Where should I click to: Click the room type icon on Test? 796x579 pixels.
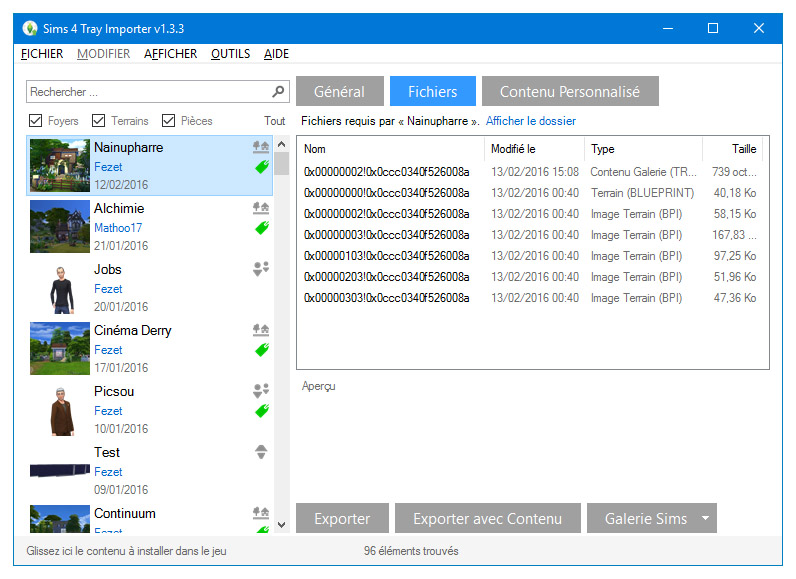pos(261,452)
